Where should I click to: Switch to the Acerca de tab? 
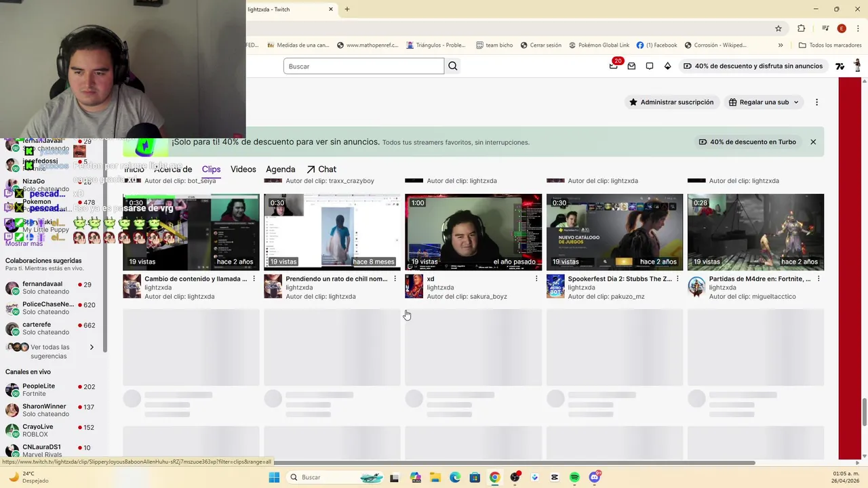point(173,169)
